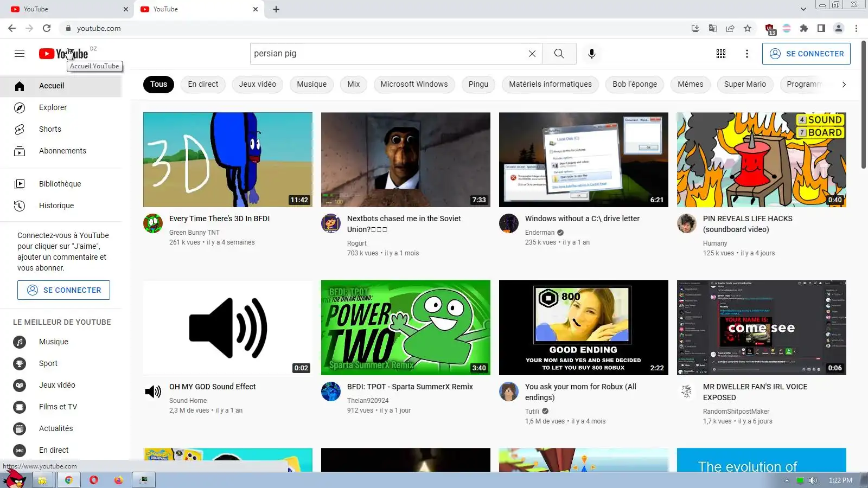Click the Jeux vidéo sidebar icon
Screen dimensions: 868x488
(x=20, y=385)
